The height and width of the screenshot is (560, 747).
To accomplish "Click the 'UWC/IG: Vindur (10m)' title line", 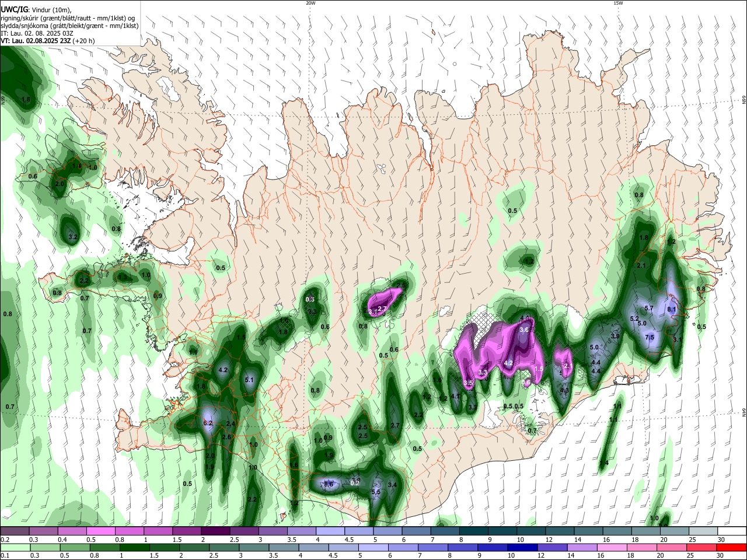I will click(36, 9).
